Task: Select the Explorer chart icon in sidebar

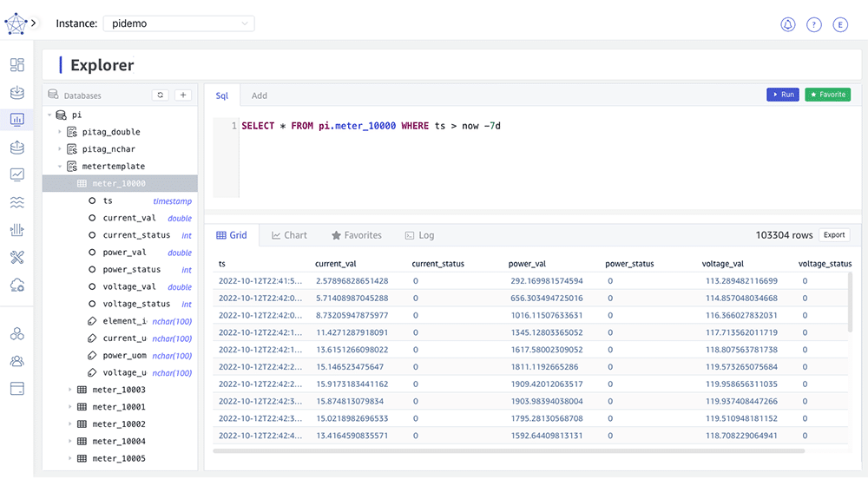Action: click(17, 119)
